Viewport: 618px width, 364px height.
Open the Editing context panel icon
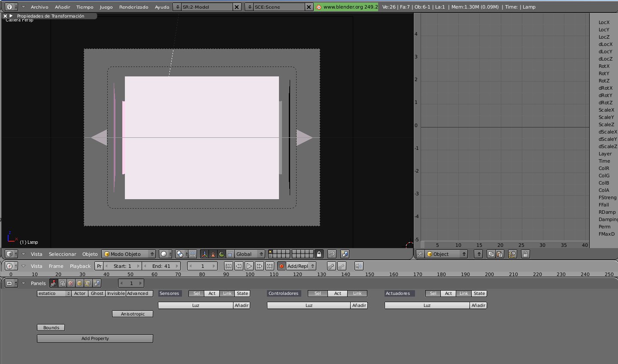pos(88,283)
